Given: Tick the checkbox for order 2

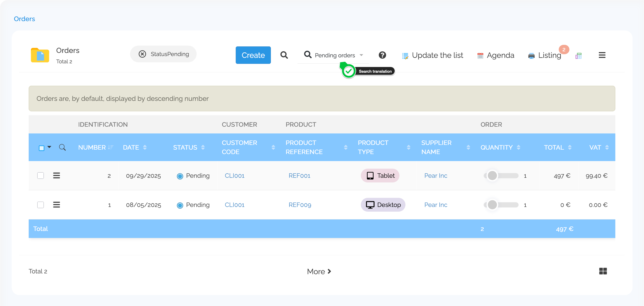Looking at the screenshot, I should tap(41, 175).
